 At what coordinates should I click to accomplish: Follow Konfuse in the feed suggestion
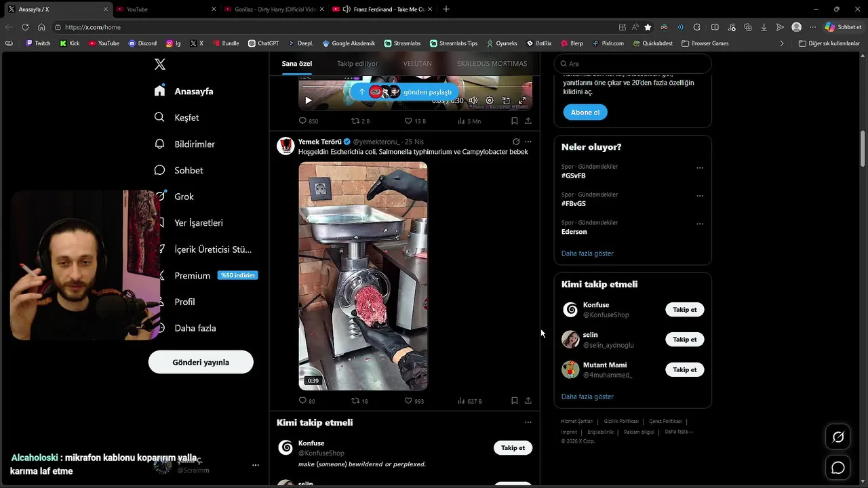tap(513, 448)
